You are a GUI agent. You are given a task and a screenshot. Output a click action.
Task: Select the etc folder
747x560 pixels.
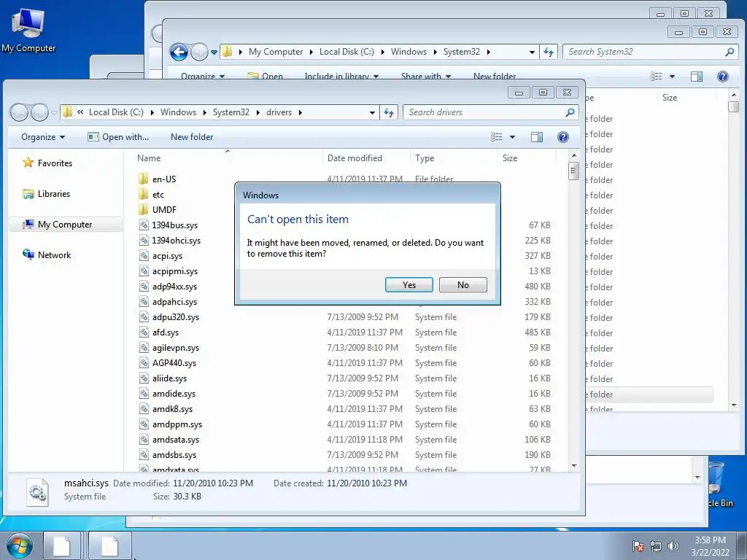click(x=158, y=194)
